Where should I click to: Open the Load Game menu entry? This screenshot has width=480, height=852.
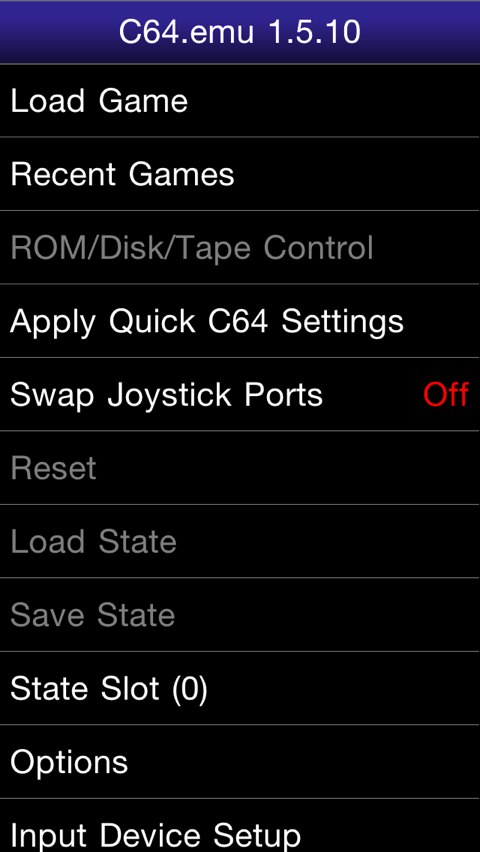pyautogui.click(x=240, y=101)
